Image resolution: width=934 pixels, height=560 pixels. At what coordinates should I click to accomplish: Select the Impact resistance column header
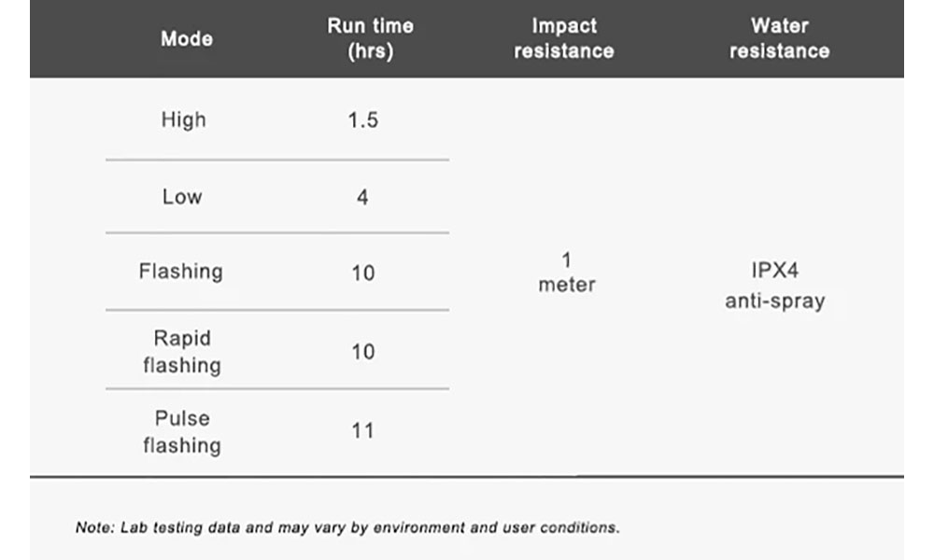click(564, 39)
